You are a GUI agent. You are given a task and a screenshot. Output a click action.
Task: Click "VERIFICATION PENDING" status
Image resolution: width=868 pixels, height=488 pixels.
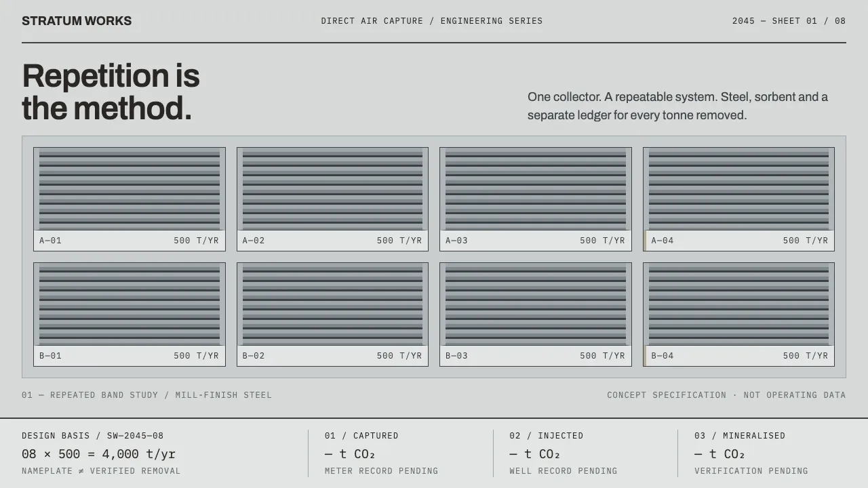[751, 471]
